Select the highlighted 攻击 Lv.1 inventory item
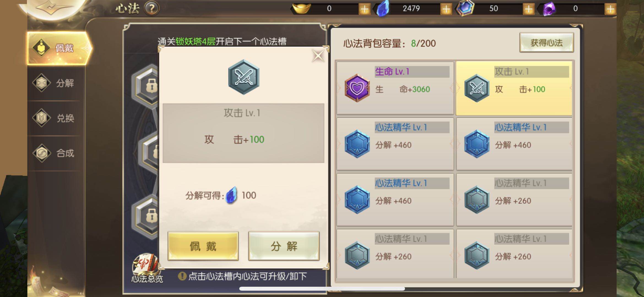 tap(514, 88)
